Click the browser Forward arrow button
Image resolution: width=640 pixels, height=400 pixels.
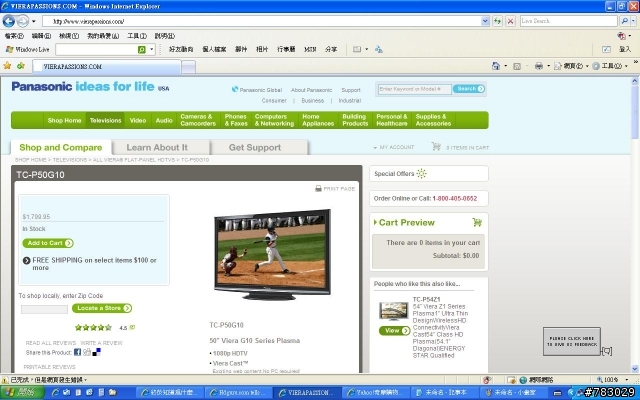click(23, 21)
